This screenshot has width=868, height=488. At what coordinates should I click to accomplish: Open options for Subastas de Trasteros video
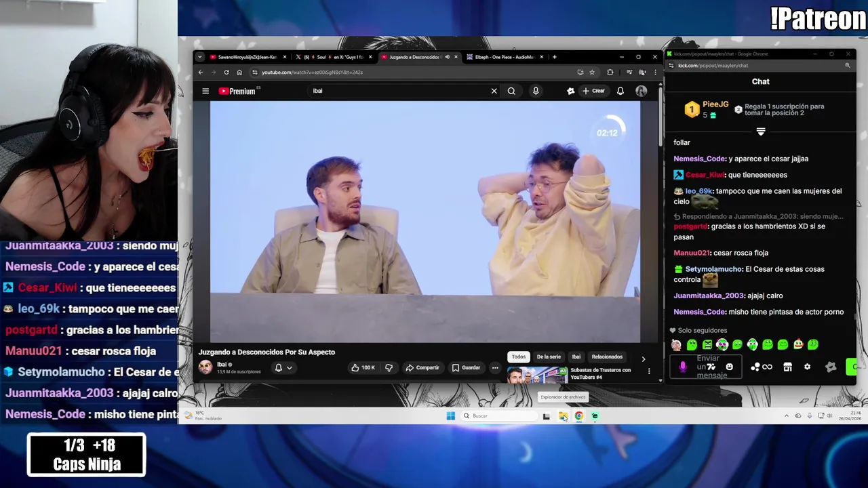click(649, 371)
